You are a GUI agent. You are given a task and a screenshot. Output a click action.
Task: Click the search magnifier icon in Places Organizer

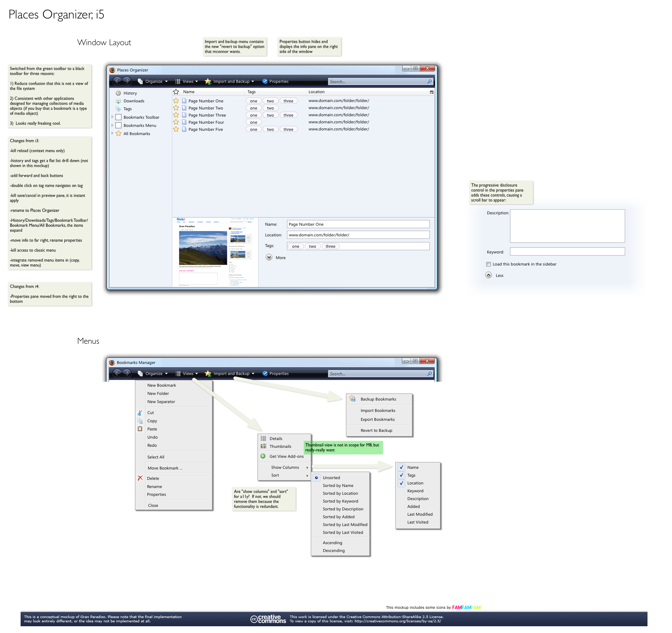point(429,82)
